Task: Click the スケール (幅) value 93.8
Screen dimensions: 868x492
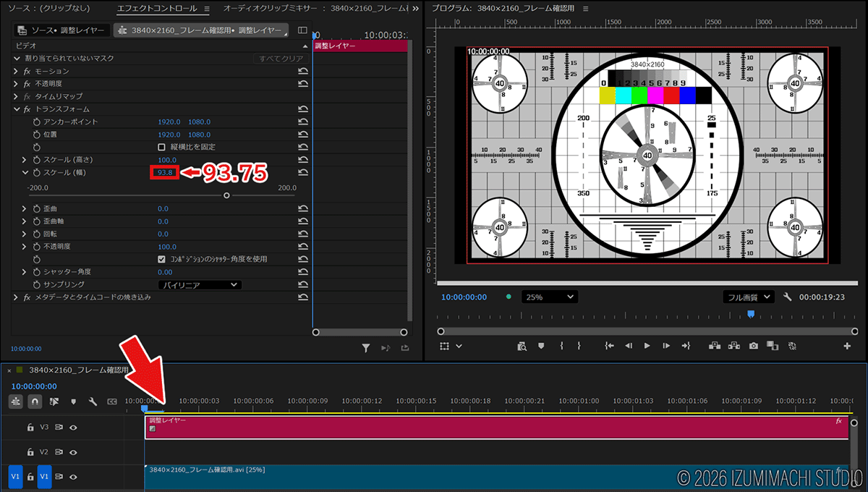Action: pyautogui.click(x=165, y=172)
